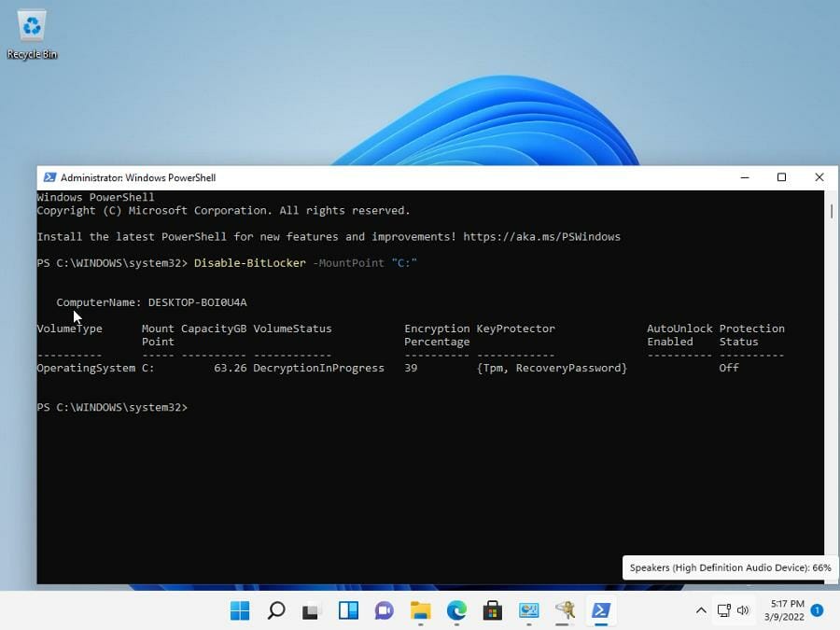
Task: Open the Windows Start menu
Action: point(240,610)
